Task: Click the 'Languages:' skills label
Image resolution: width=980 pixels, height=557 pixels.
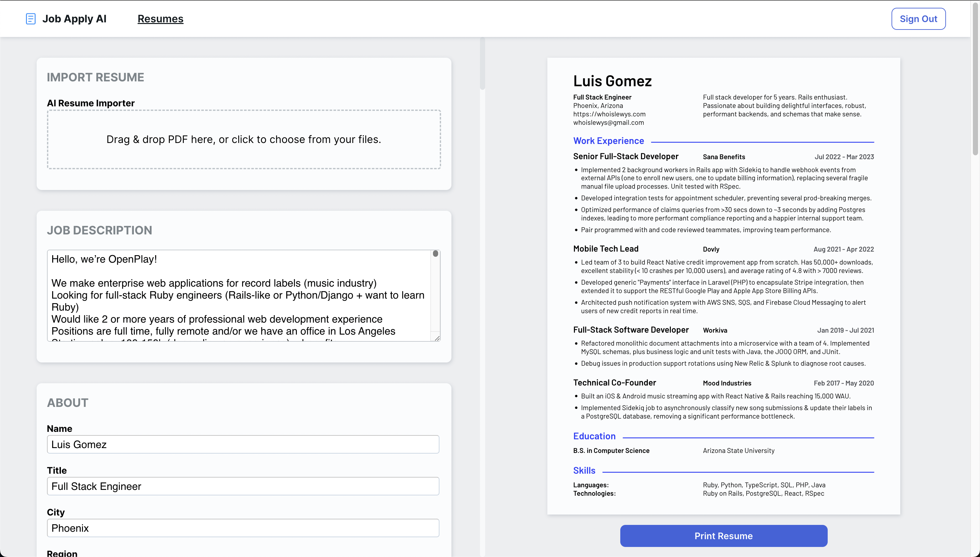Action: pos(591,485)
